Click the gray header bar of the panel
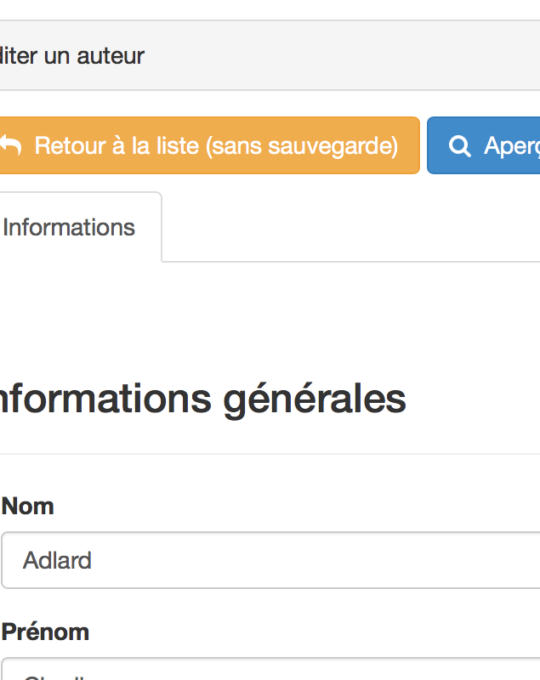The height and width of the screenshot is (680, 540). tap(342, 56)
